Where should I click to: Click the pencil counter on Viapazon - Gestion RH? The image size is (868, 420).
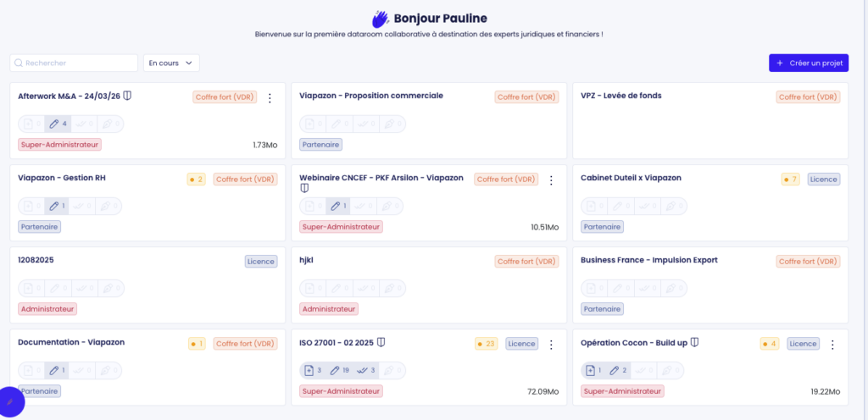click(58, 206)
